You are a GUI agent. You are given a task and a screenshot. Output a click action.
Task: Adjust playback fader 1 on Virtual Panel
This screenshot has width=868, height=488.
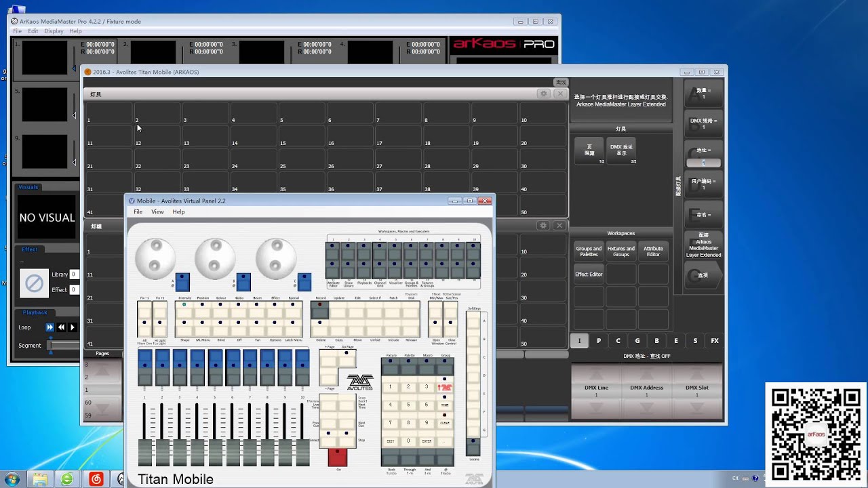tap(144, 452)
